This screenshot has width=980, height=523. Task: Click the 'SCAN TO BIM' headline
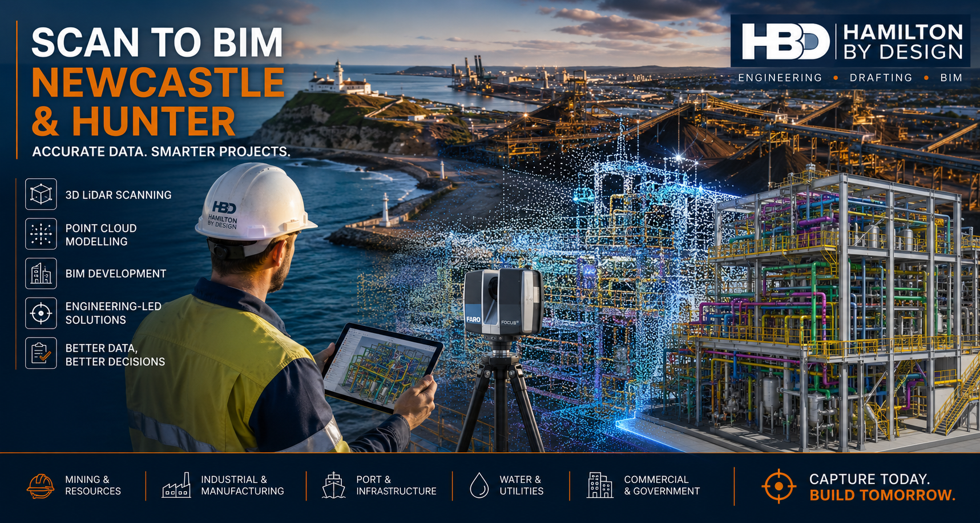click(x=157, y=42)
